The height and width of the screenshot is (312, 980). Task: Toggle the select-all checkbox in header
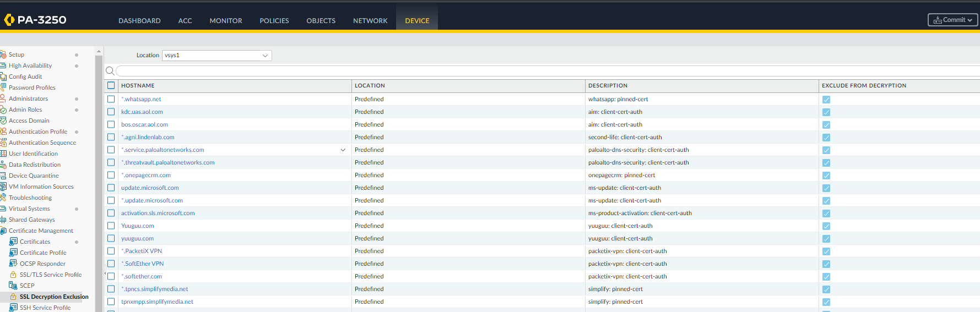[x=111, y=85]
